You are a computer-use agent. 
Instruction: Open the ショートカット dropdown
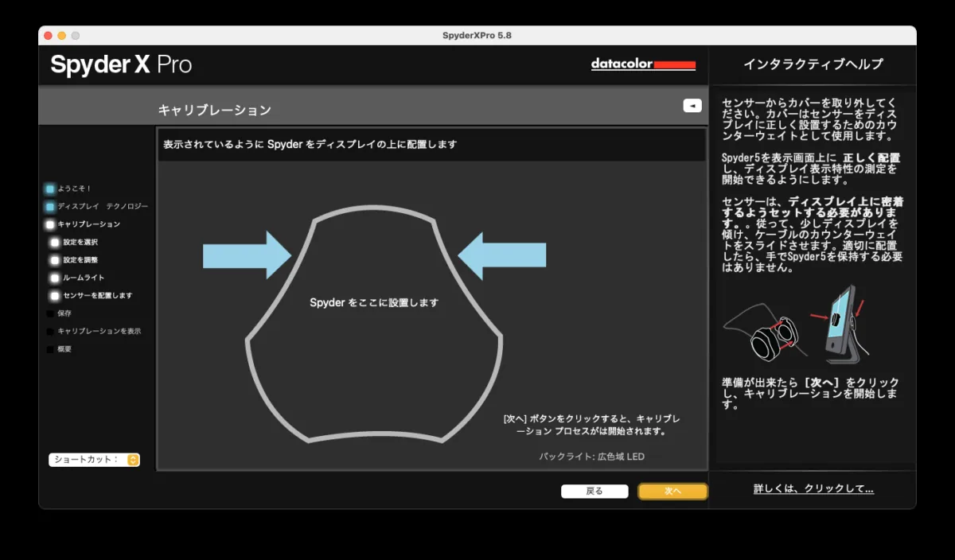(x=94, y=460)
